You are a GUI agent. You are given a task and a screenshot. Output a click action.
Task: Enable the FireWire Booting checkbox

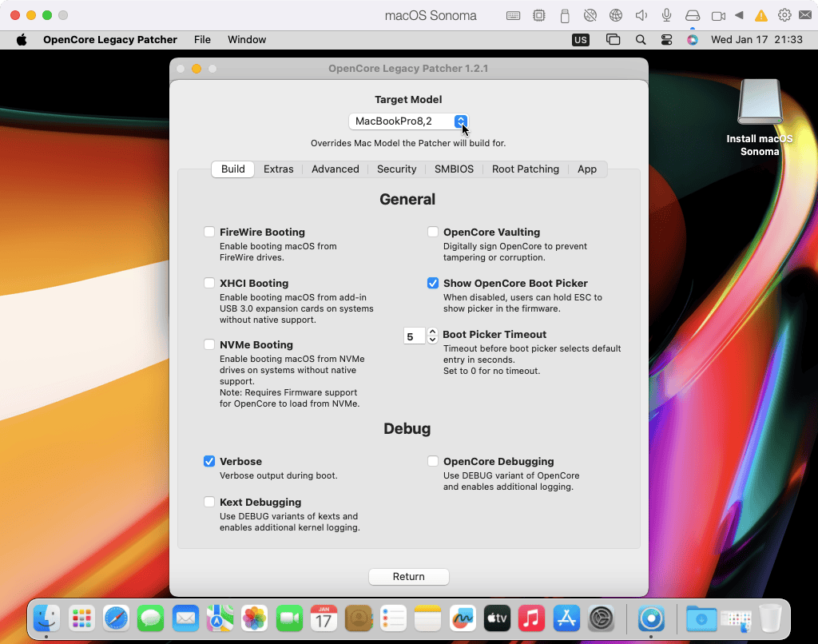[x=209, y=233]
